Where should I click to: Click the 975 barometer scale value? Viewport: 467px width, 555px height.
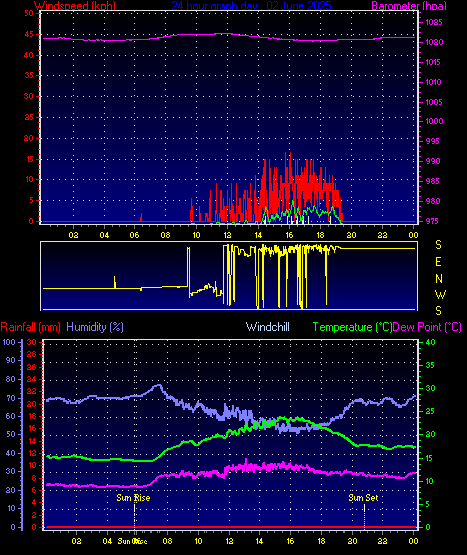coord(432,221)
